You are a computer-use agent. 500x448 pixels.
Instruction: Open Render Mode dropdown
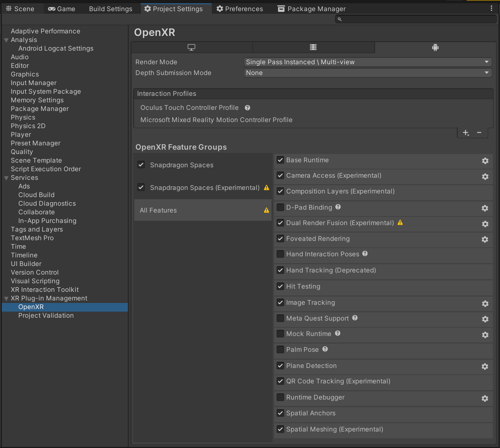pos(367,62)
